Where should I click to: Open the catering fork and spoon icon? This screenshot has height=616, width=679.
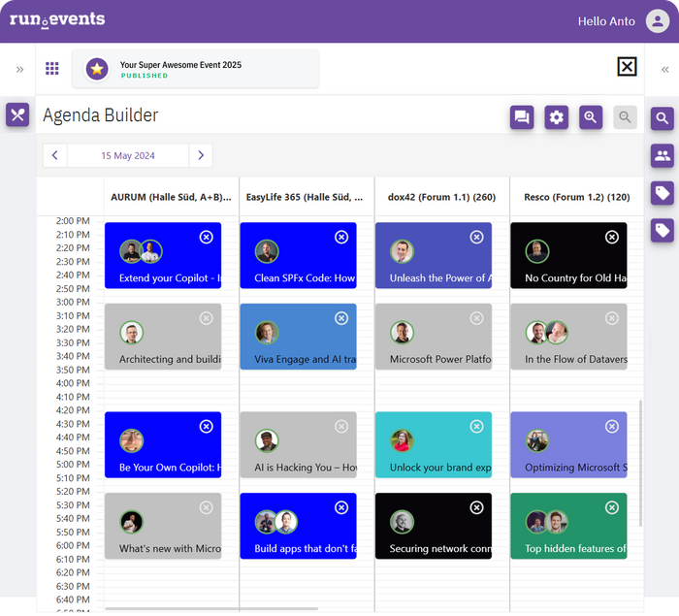click(x=17, y=114)
